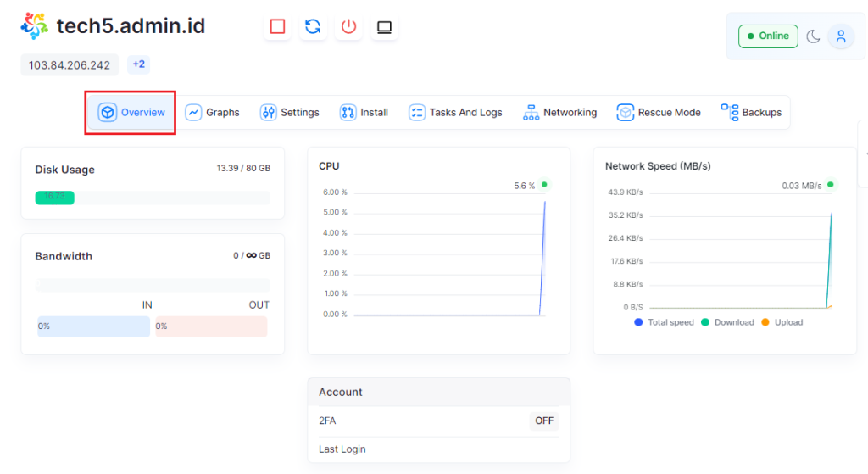Click the IP address 103.84.206.242
Viewport: 868px width, 474px height.
click(70, 64)
